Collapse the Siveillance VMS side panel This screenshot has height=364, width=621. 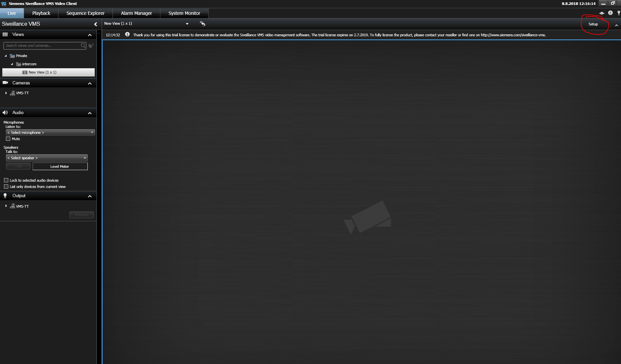[x=96, y=24]
